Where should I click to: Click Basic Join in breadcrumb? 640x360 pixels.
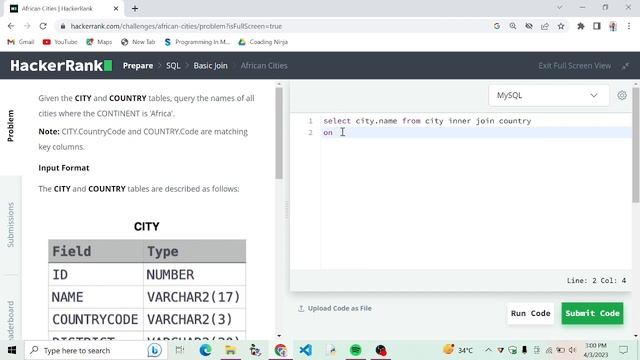click(210, 66)
